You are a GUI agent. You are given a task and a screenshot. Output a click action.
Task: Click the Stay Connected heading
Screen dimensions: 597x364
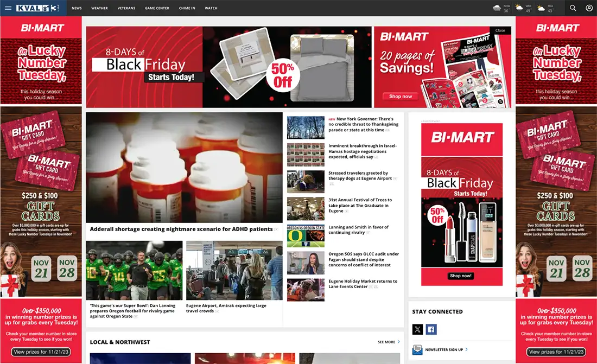click(437, 311)
